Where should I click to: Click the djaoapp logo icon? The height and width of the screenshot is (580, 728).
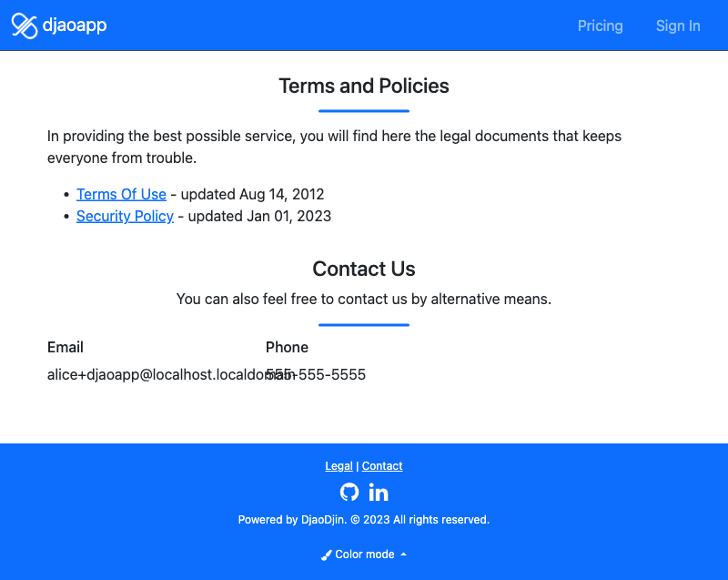tap(25, 25)
